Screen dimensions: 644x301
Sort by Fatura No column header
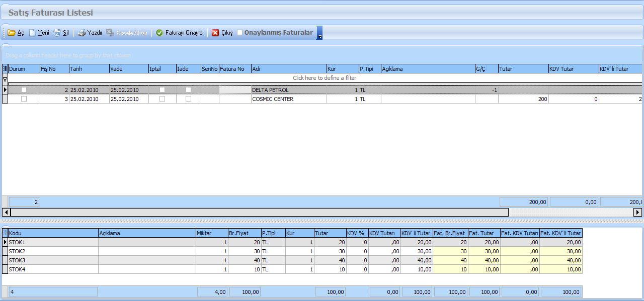(x=235, y=69)
